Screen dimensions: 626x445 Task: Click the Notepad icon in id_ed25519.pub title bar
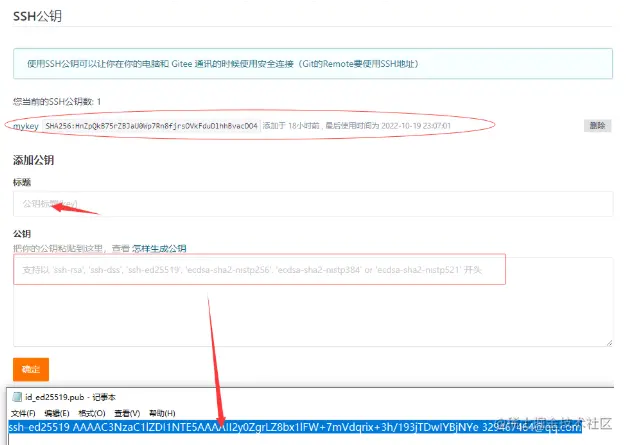point(17,397)
